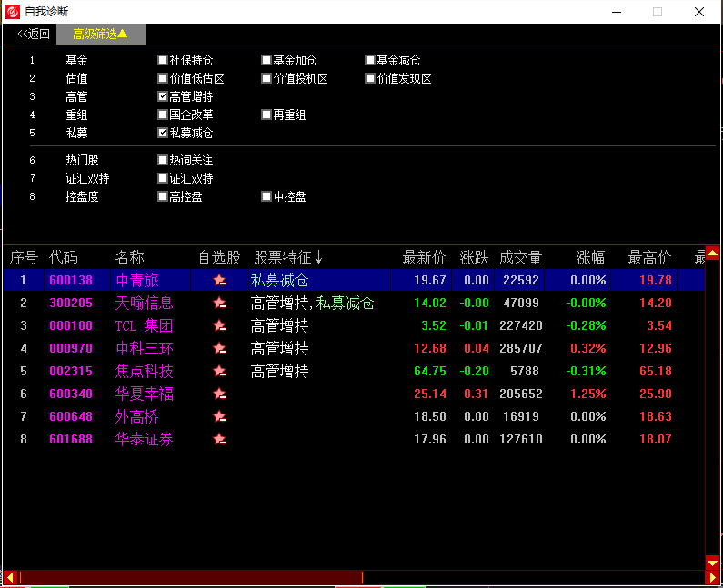
Task: Sort by the 股票特征 column header
Action: tap(287, 257)
